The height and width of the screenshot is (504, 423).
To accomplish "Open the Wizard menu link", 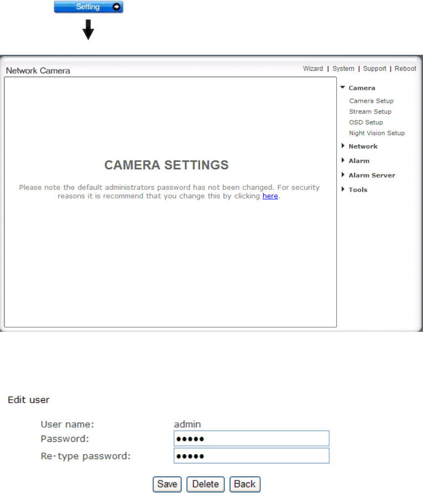I will [x=313, y=69].
